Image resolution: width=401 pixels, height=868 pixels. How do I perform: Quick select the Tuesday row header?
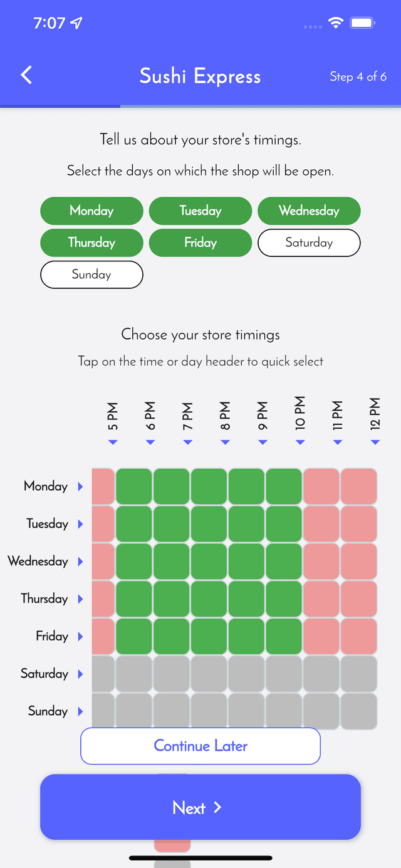coord(47,524)
